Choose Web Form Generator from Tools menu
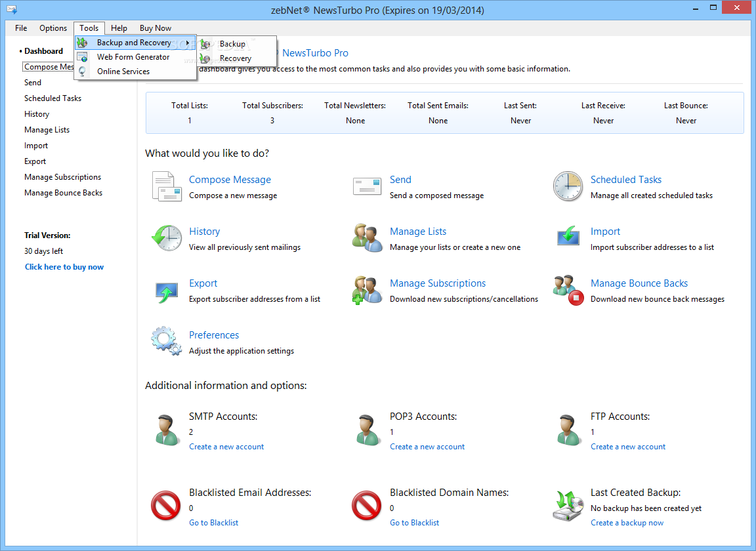The width and height of the screenshot is (756, 551). 135,57
